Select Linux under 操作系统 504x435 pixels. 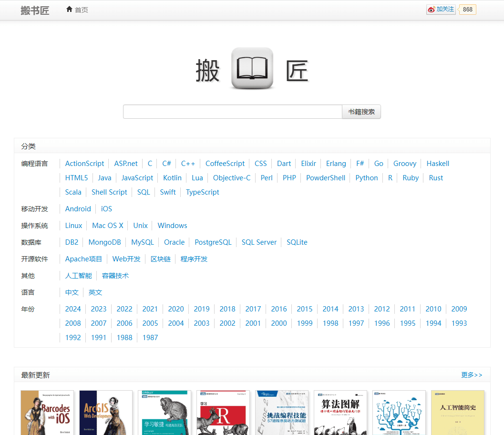tap(73, 225)
